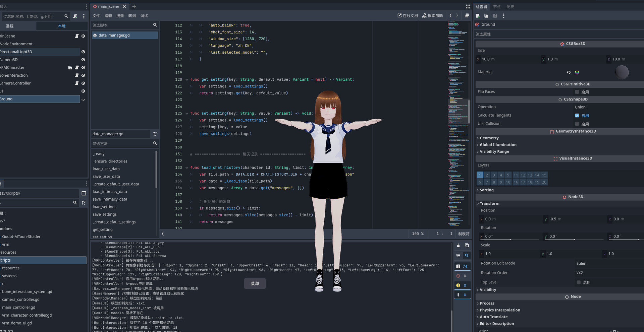
Task: Enable the Flip Faces checkbox
Action: point(577,92)
